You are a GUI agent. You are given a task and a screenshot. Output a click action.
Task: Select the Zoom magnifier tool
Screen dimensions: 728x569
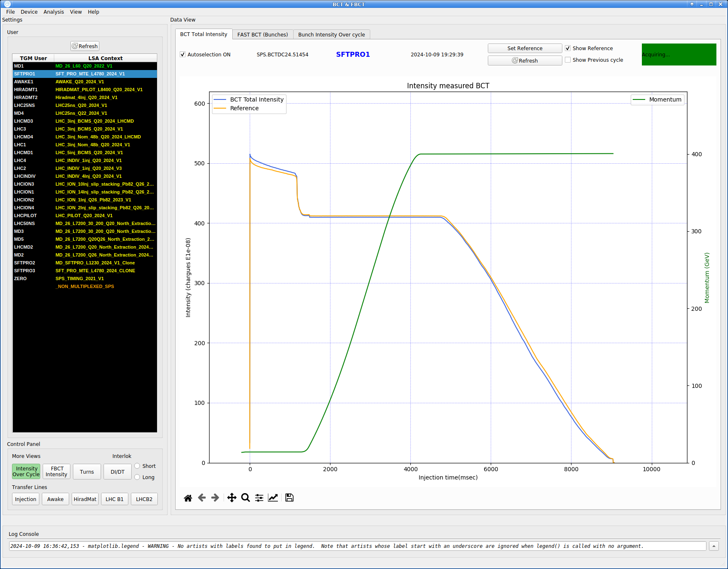[x=246, y=498]
